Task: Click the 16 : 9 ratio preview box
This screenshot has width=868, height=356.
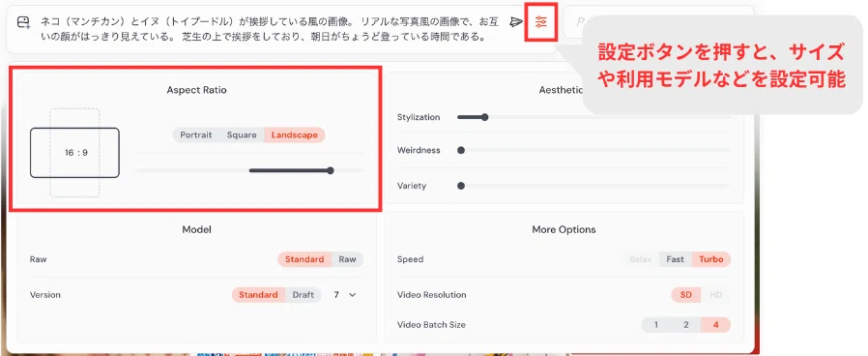Action: tap(74, 153)
